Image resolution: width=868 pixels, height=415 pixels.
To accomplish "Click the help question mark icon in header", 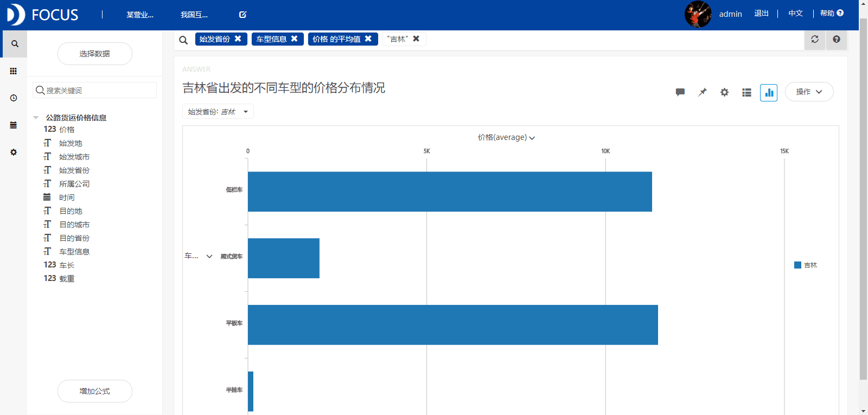I will tap(840, 13).
